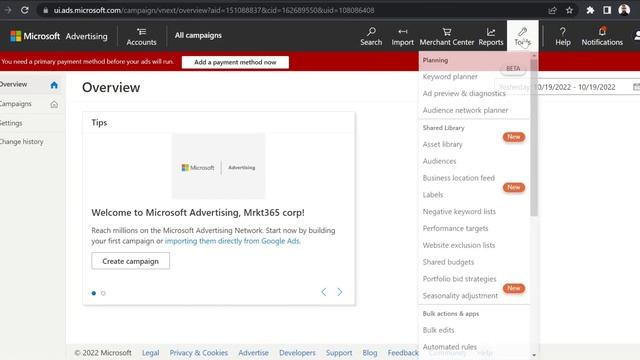Click the Tools menu scrollbar thumb
The image size is (640, 360).
coord(534,138)
